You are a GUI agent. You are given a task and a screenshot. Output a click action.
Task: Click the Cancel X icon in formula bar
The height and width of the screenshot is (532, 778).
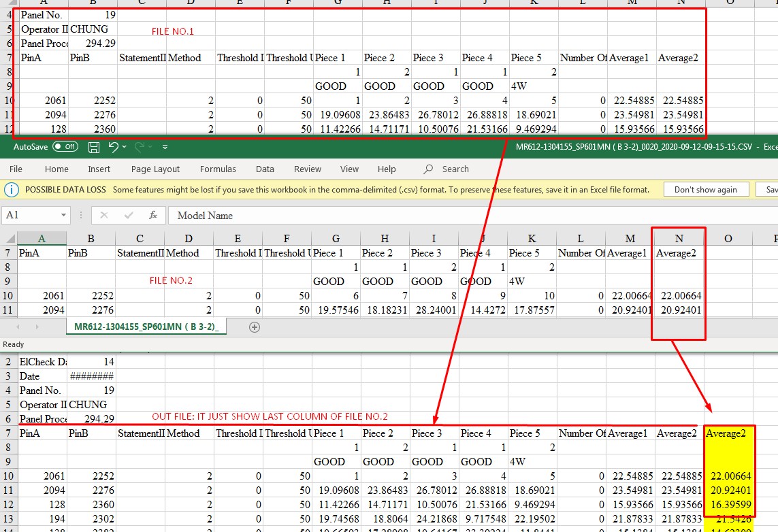[104, 215]
